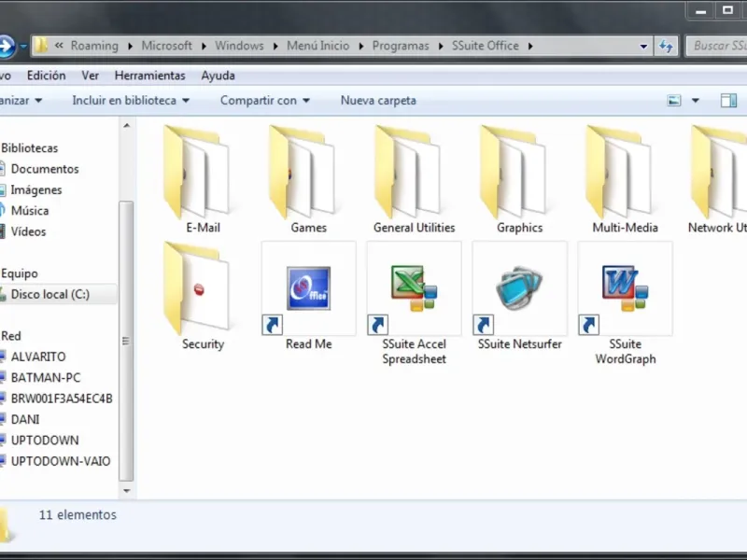Open the view options dropdown arrow
The height and width of the screenshot is (560, 747).
[x=695, y=101]
